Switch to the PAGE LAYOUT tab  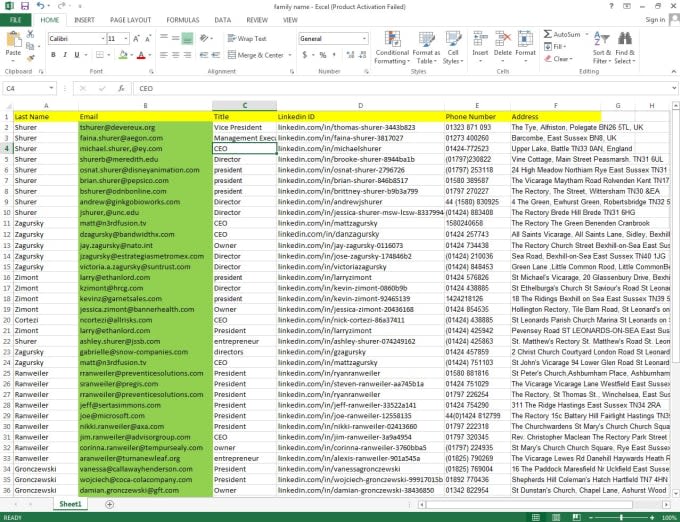coord(131,20)
